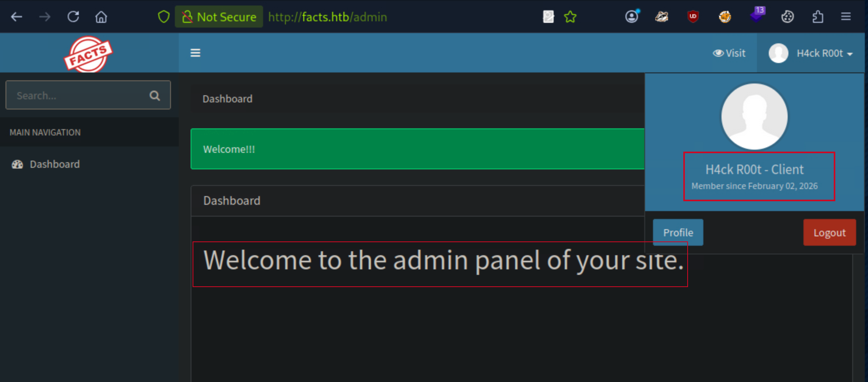Click the Not Secure connection badge
Image resolution: width=868 pixels, height=382 pixels.
[x=219, y=17]
